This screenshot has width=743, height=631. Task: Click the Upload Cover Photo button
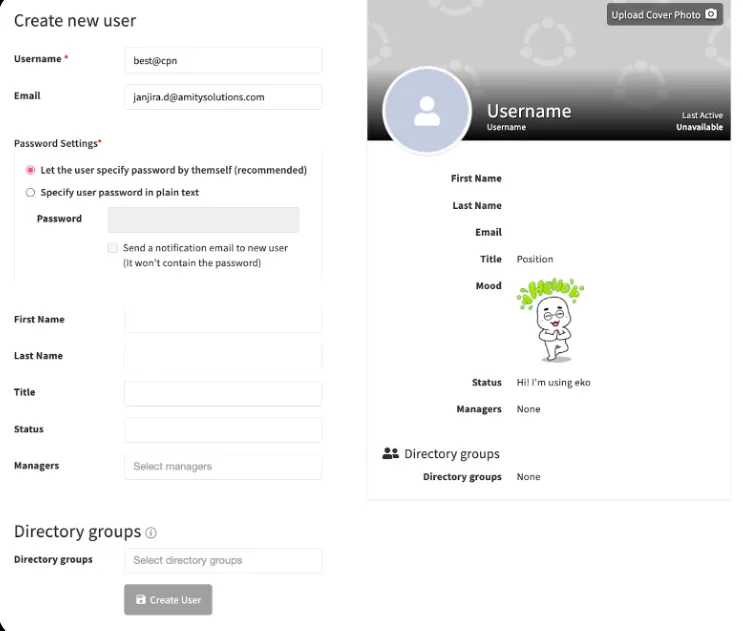(x=664, y=15)
